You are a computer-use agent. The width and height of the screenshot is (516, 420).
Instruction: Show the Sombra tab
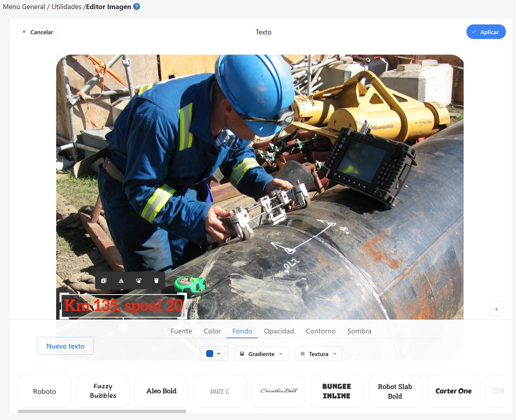359,331
